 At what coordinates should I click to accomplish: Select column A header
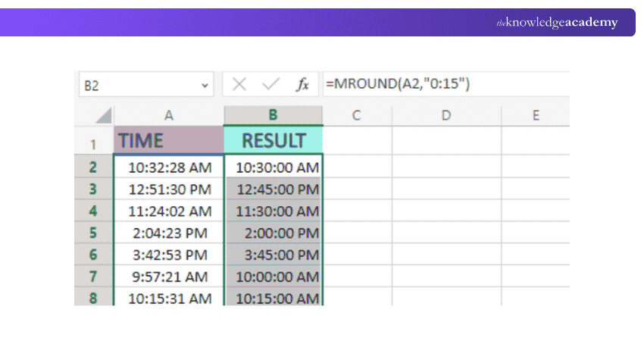point(169,115)
